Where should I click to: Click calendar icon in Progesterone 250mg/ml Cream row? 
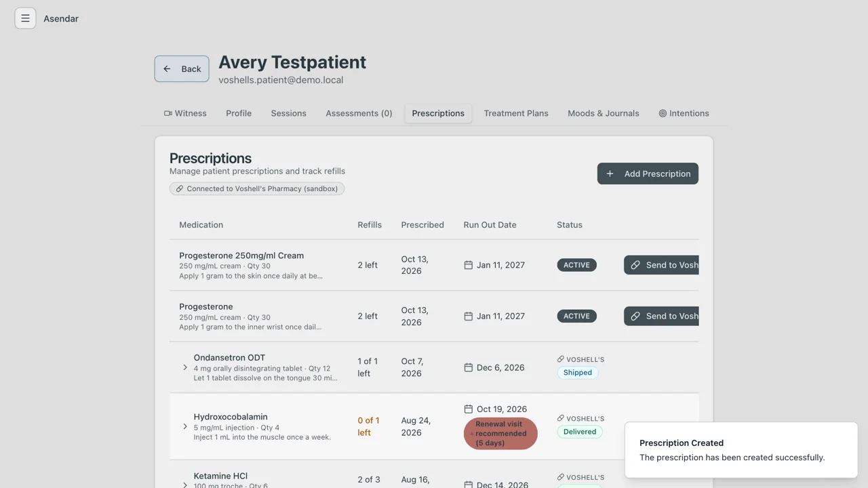(x=468, y=265)
